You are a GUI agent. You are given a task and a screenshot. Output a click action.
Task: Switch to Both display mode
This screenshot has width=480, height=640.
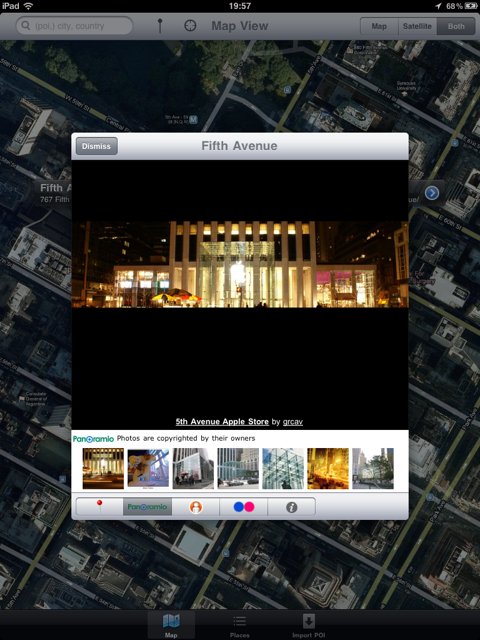pos(456,26)
